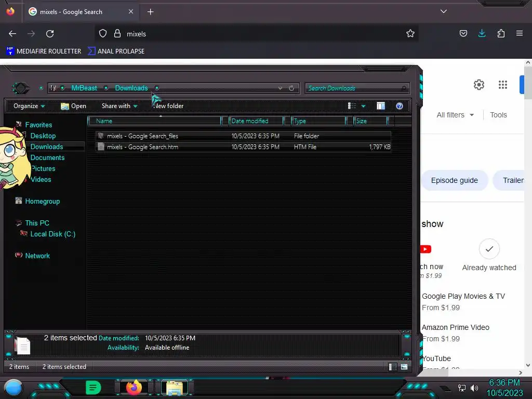Create a New folder
Viewport: 532px width, 399px height.
[169, 106]
